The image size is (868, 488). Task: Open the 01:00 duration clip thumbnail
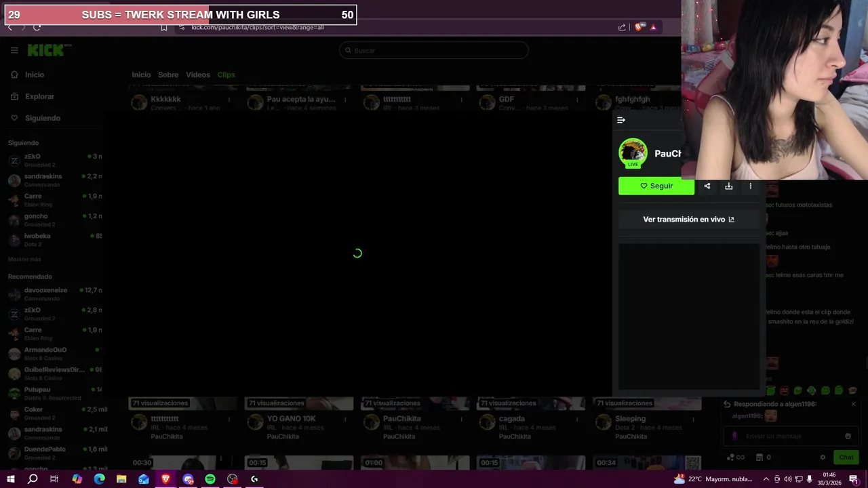(415, 462)
